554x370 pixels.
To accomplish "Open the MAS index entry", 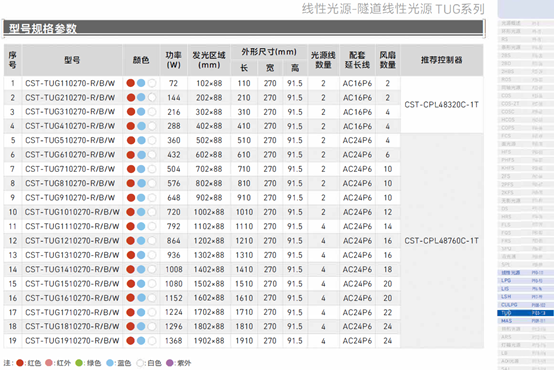I will (x=525, y=321).
